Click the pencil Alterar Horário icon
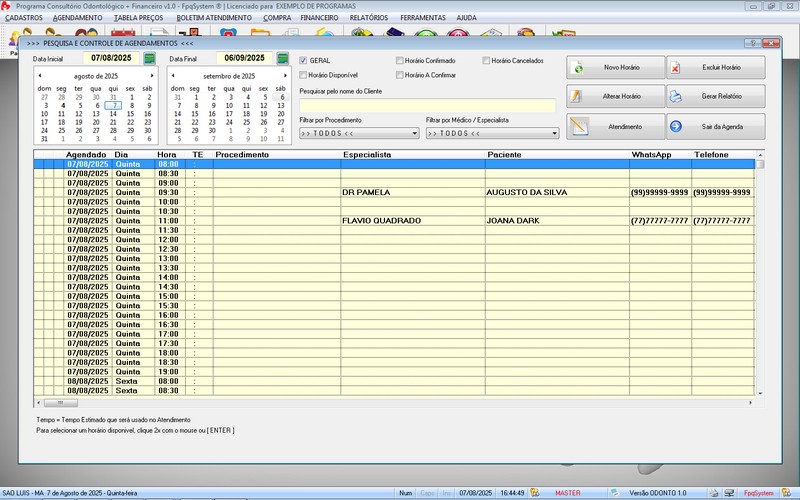Screen dimensions: 800x500 [x=580, y=97]
